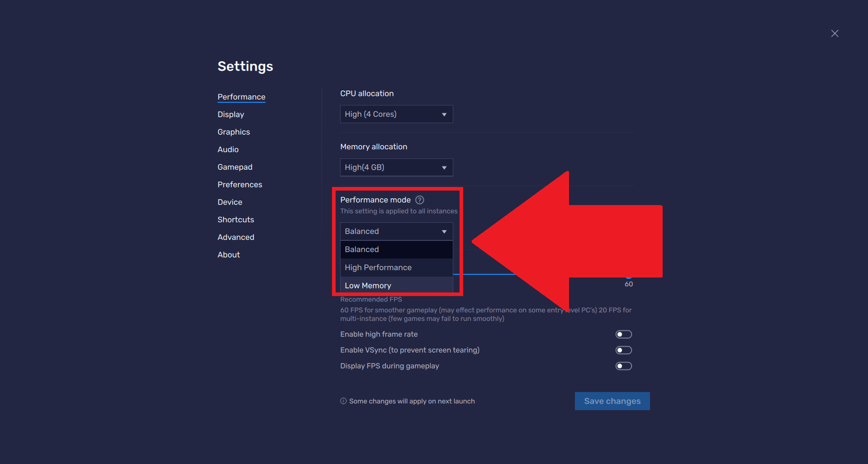This screenshot has width=868, height=464.
Task: Click the info icon beside apply notice
Action: coord(343,401)
